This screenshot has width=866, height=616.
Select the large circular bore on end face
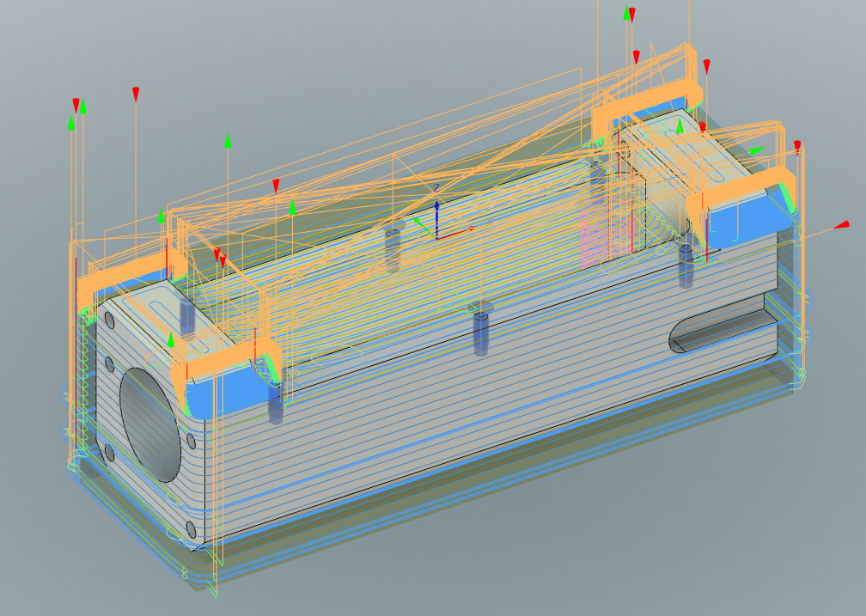pos(151,424)
